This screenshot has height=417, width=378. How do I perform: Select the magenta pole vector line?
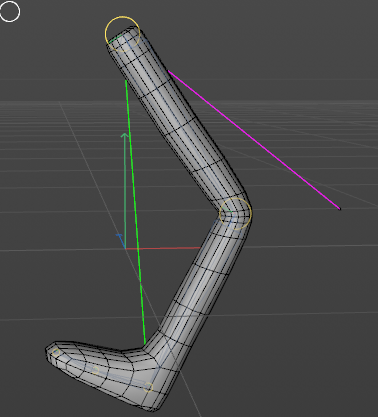click(254, 140)
